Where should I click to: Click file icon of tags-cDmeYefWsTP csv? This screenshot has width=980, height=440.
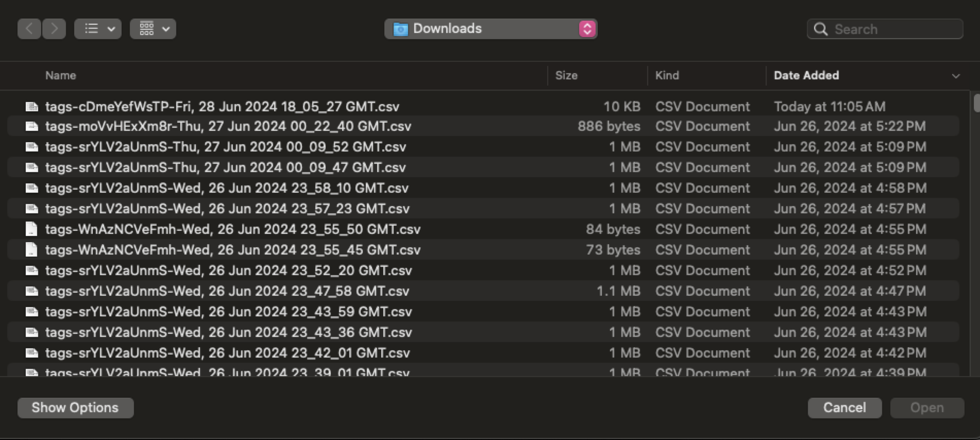[x=32, y=107]
